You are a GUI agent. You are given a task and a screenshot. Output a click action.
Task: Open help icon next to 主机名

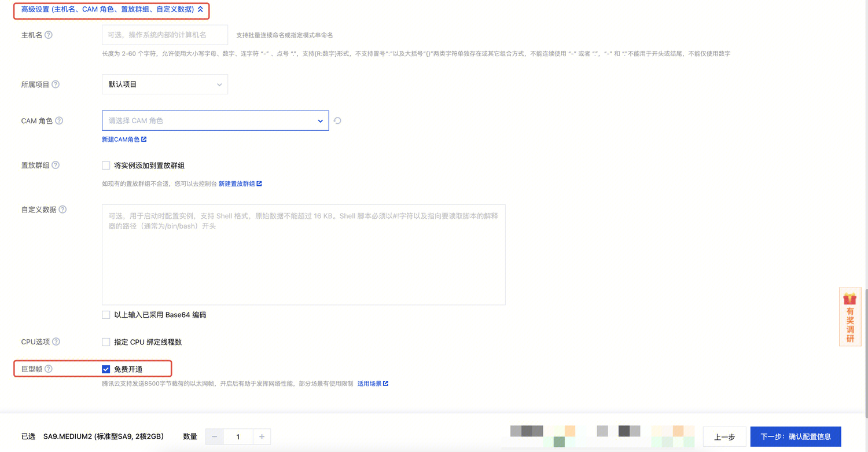point(49,35)
